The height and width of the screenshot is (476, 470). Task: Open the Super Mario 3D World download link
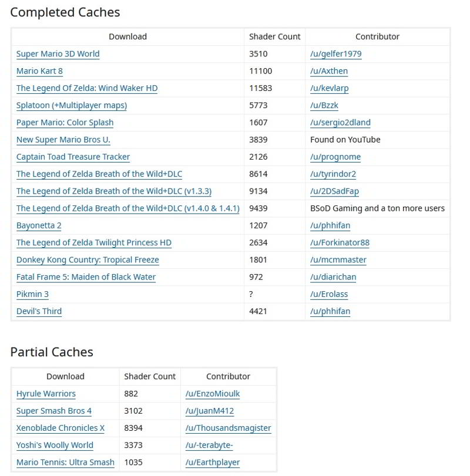coord(58,54)
